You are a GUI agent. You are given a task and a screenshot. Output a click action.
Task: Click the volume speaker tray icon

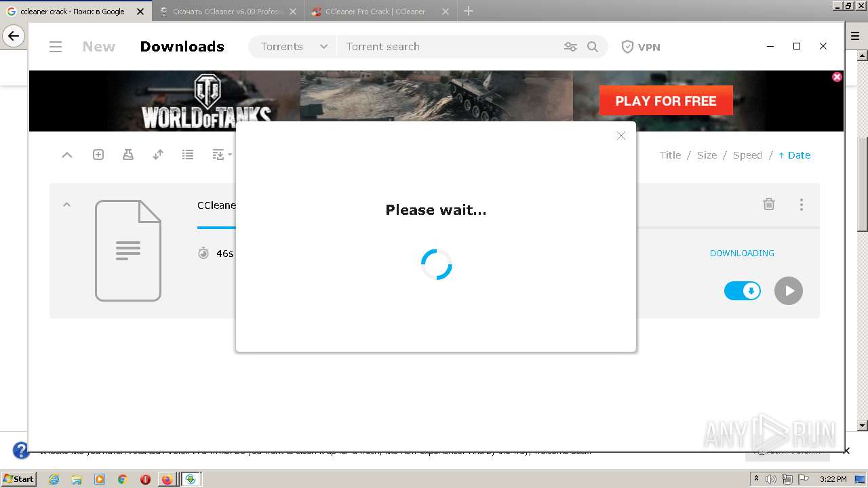(x=771, y=479)
